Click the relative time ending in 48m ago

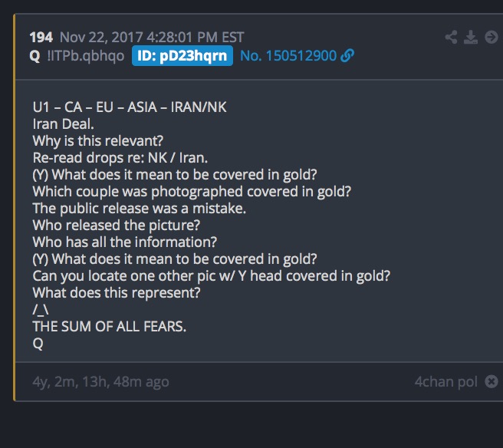coord(100,382)
